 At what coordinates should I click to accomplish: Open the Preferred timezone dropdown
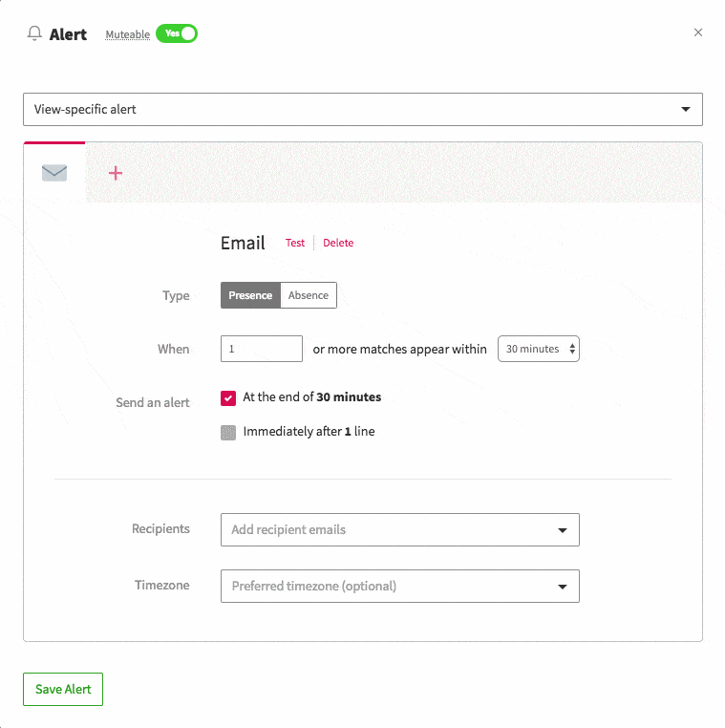click(563, 586)
